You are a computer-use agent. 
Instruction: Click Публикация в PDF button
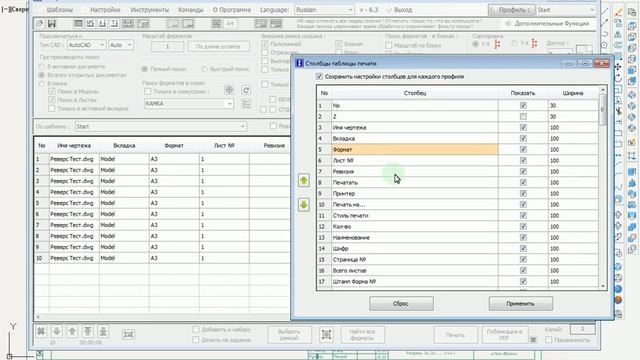pyautogui.click(x=505, y=335)
